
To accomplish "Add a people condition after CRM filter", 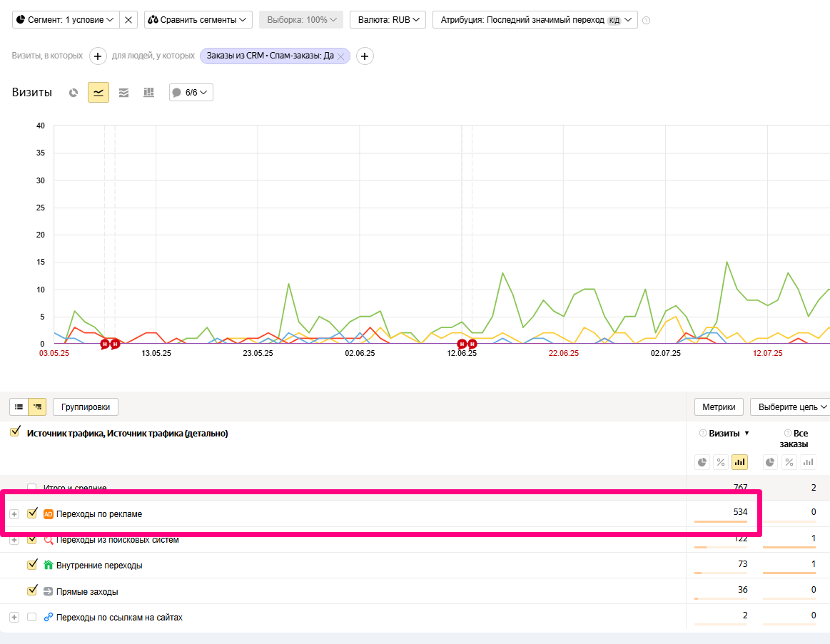I will click(x=365, y=56).
